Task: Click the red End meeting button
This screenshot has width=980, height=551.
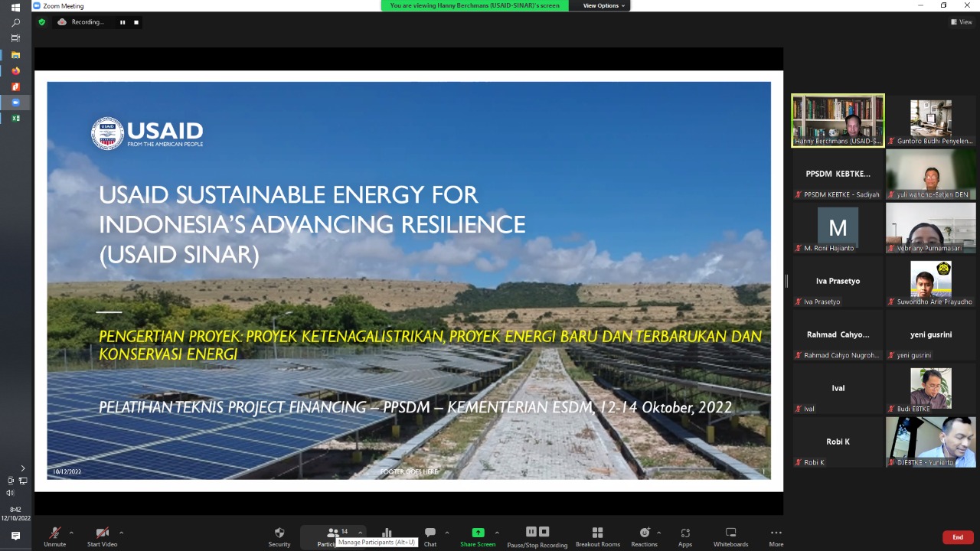Action: [x=958, y=537]
